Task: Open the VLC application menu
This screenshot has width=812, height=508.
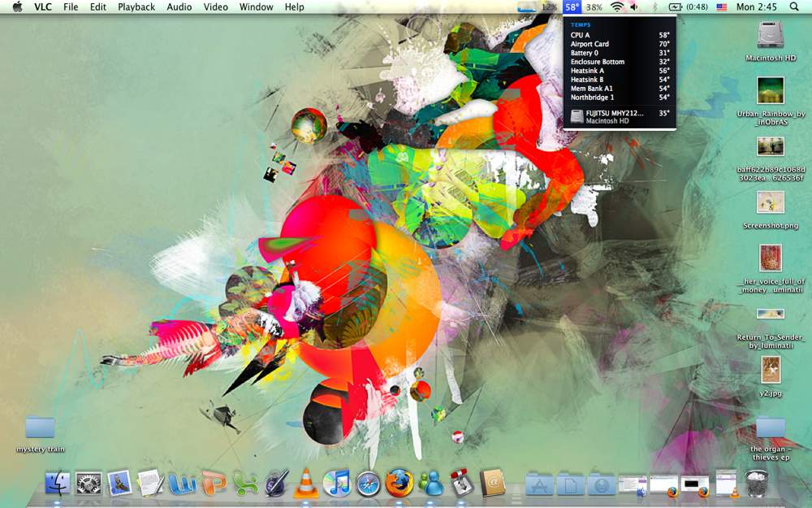Action: (43, 7)
